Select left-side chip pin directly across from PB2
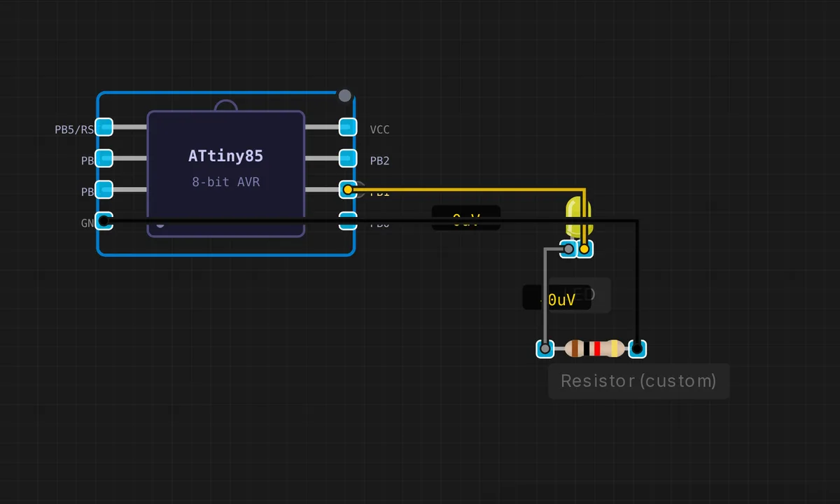 point(104,158)
